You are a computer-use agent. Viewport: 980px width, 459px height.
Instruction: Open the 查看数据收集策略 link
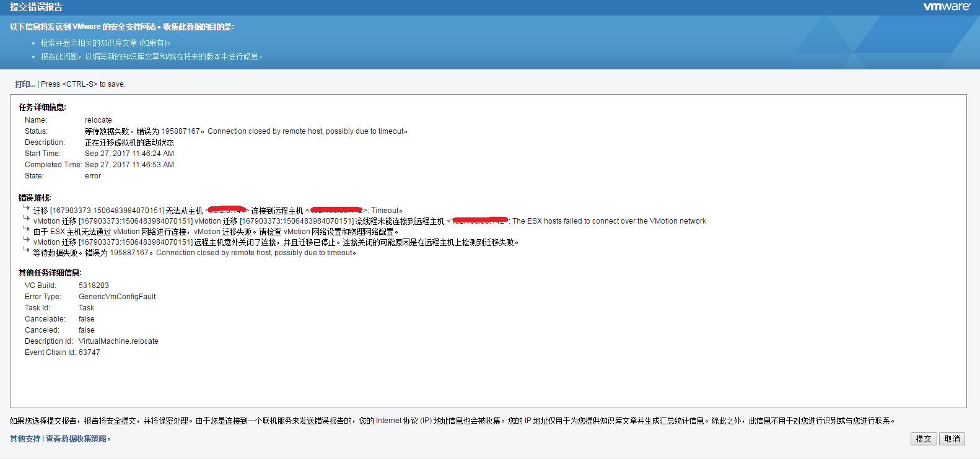(x=76, y=439)
